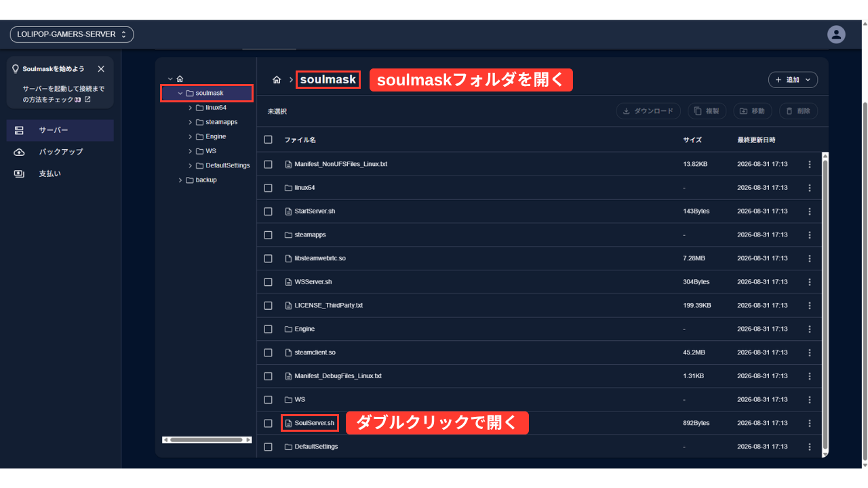The image size is (868, 488).
Task: Click the ダウンロード button
Action: (648, 111)
